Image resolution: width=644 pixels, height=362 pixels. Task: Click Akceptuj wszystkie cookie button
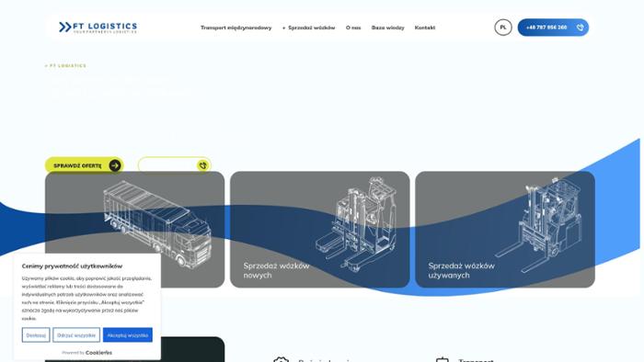tap(127, 335)
